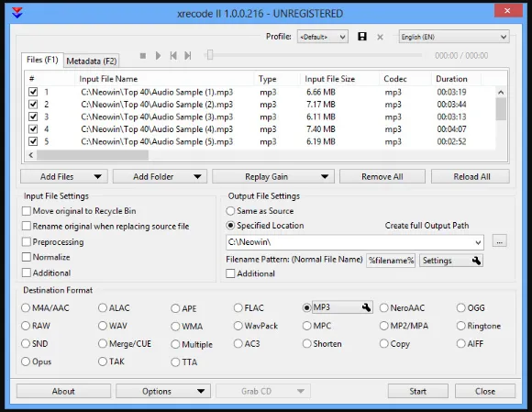The image size is (532, 412).
Task: Click the browse output folder ellipsis button
Action: [499, 241]
